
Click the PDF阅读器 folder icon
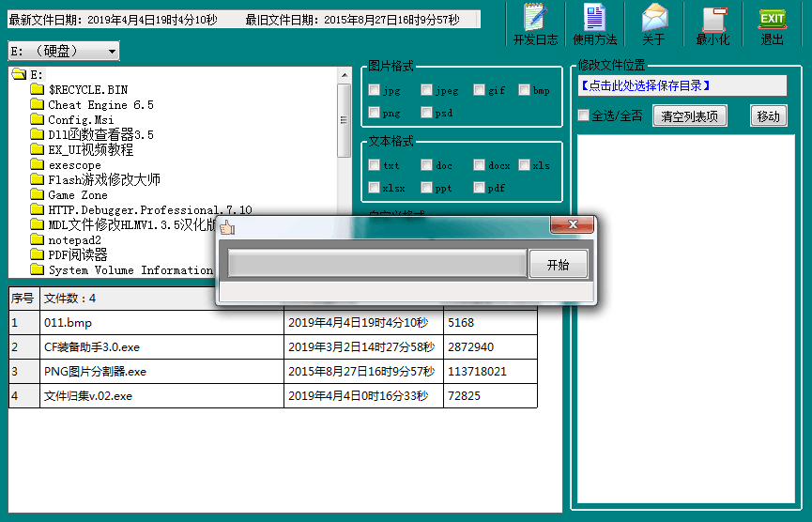(x=37, y=254)
